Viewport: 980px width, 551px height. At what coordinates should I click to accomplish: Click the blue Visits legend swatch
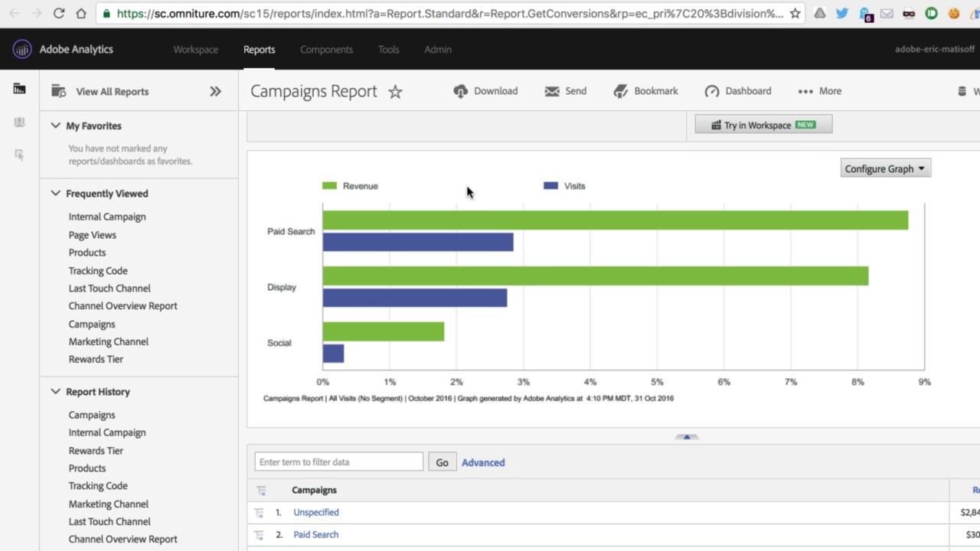[x=550, y=186]
